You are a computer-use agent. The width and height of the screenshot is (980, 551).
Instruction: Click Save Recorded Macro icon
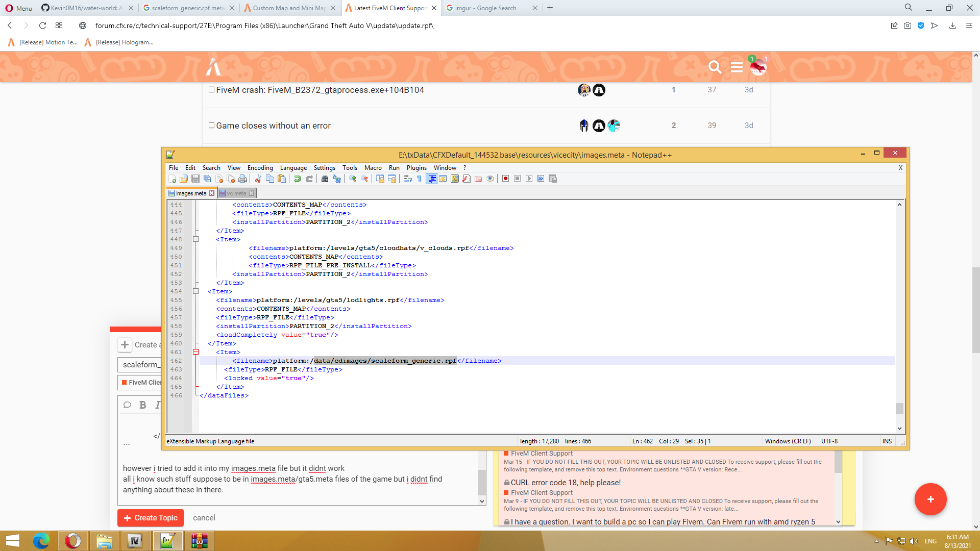click(552, 179)
